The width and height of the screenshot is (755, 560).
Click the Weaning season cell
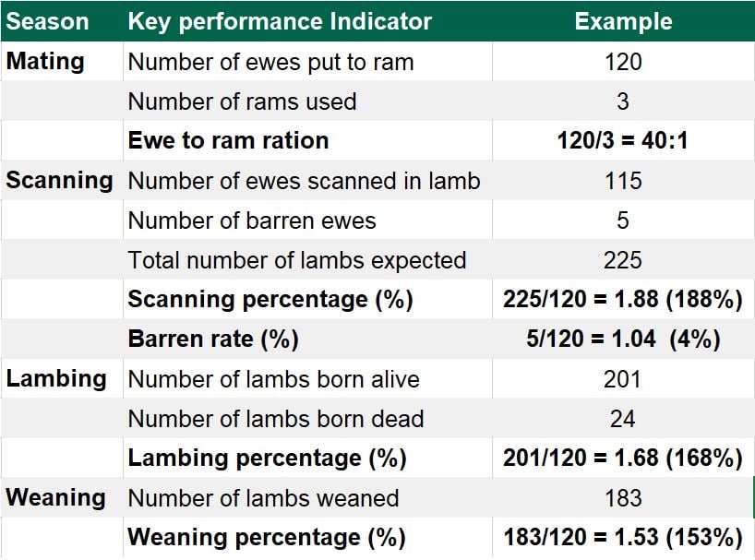55,498
